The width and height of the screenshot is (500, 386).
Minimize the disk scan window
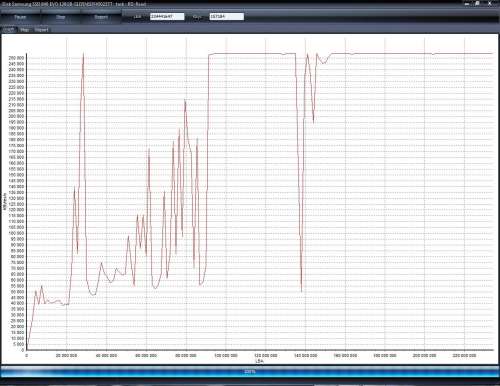pos(467,3)
